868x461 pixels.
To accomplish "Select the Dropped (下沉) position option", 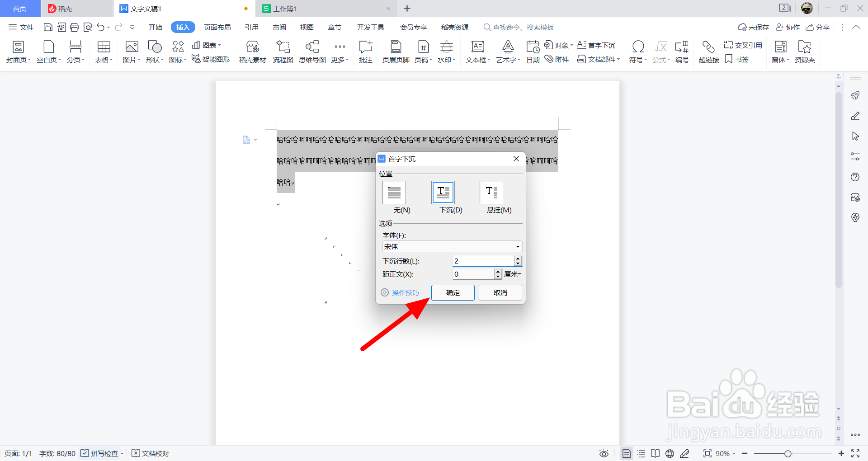I will 443,193.
